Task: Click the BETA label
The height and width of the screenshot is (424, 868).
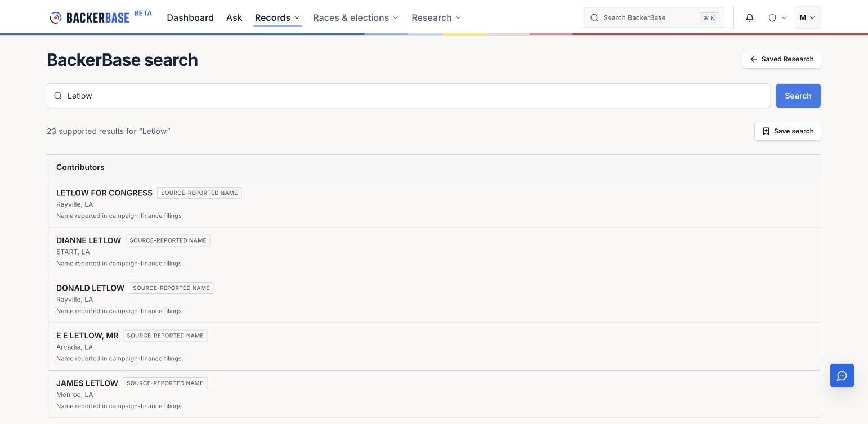Action: pos(143,13)
